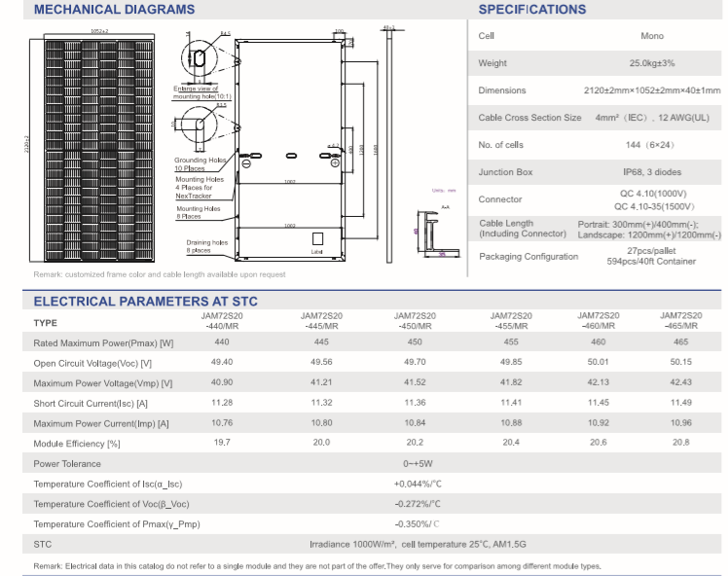This screenshot has height=576, width=728.
Task: Click 'Mounting Holes 4 Places for NexTracker' label
Action: pos(200,188)
